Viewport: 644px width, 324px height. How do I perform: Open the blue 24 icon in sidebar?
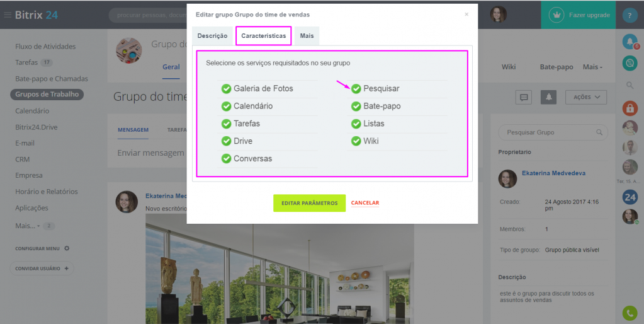pos(630,197)
